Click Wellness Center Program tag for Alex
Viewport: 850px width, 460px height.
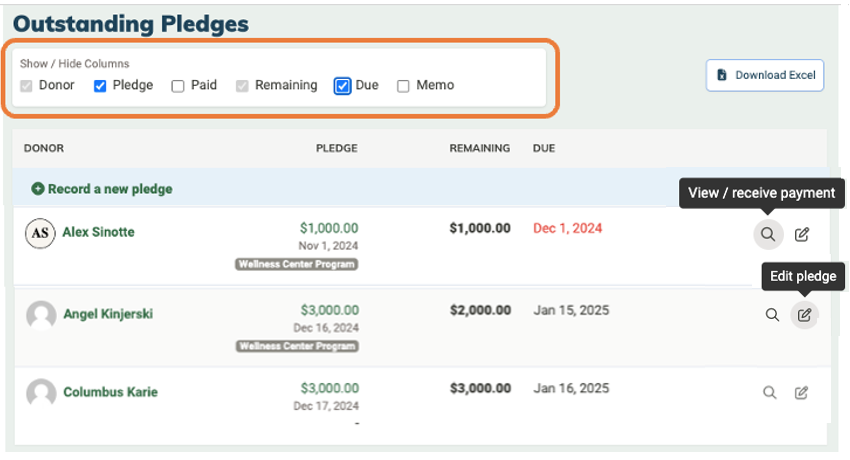tap(297, 265)
